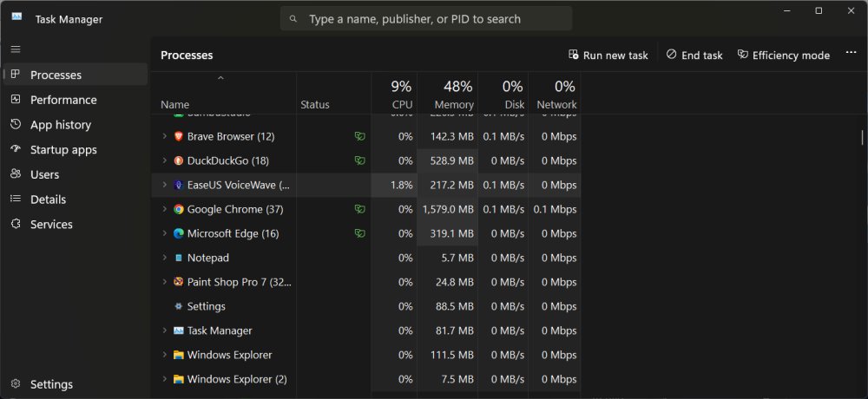This screenshot has width=868, height=399.
Task: Click the Paint Shop Pro 7 icon
Action: pyautogui.click(x=179, y=282)
